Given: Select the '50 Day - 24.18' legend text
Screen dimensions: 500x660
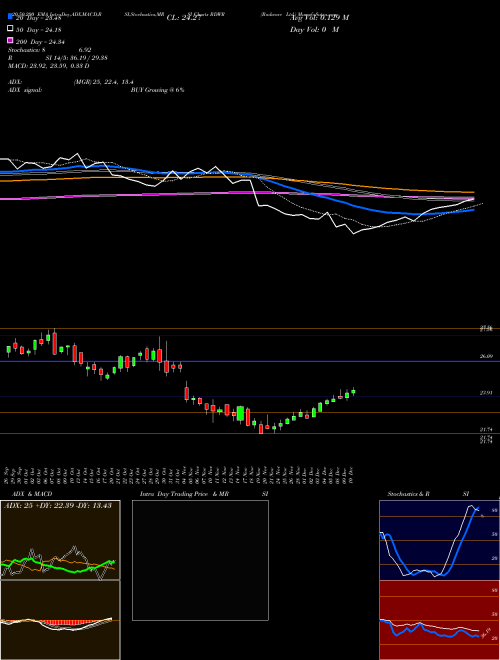Looking at the screenshot, I should point(39,29).
